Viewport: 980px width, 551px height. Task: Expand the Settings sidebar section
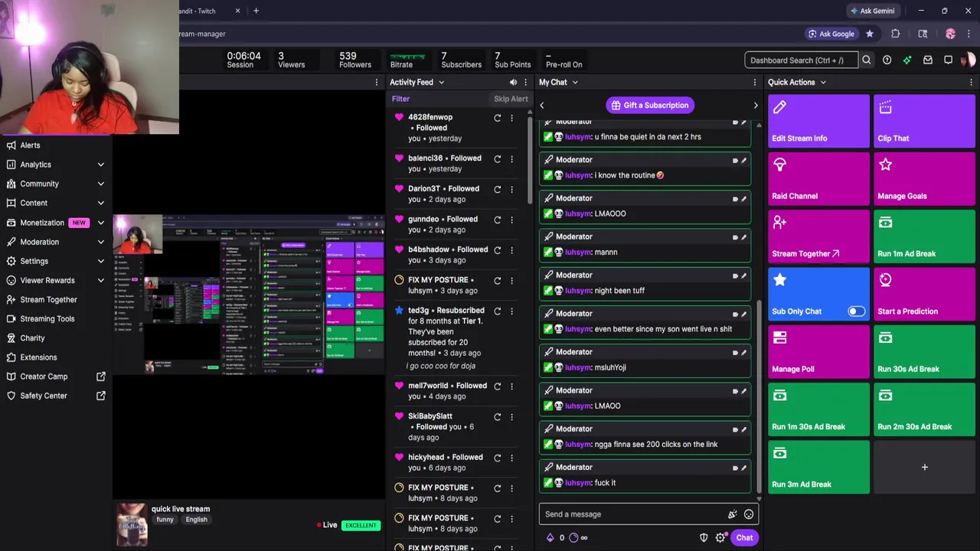click(100, 261)
